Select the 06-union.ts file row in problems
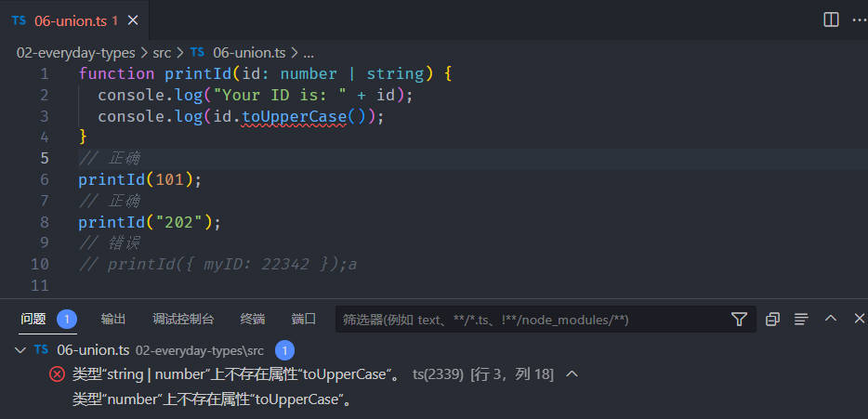The image size is (868, 419). tap(434, 350)
